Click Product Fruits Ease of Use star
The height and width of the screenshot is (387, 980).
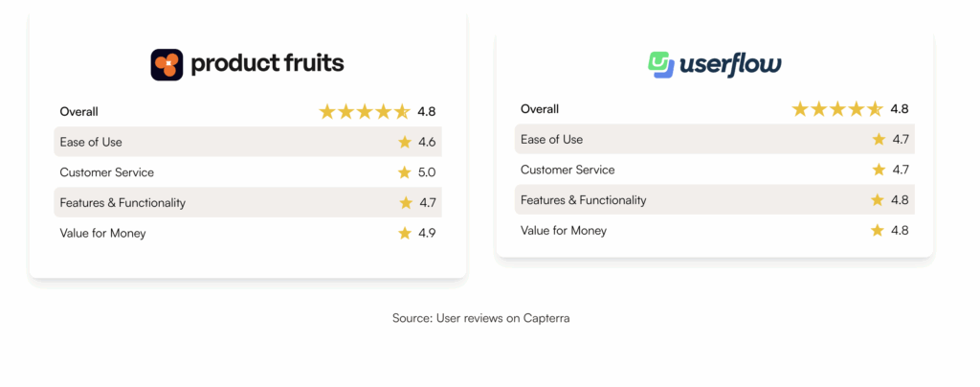pos(405,142)
